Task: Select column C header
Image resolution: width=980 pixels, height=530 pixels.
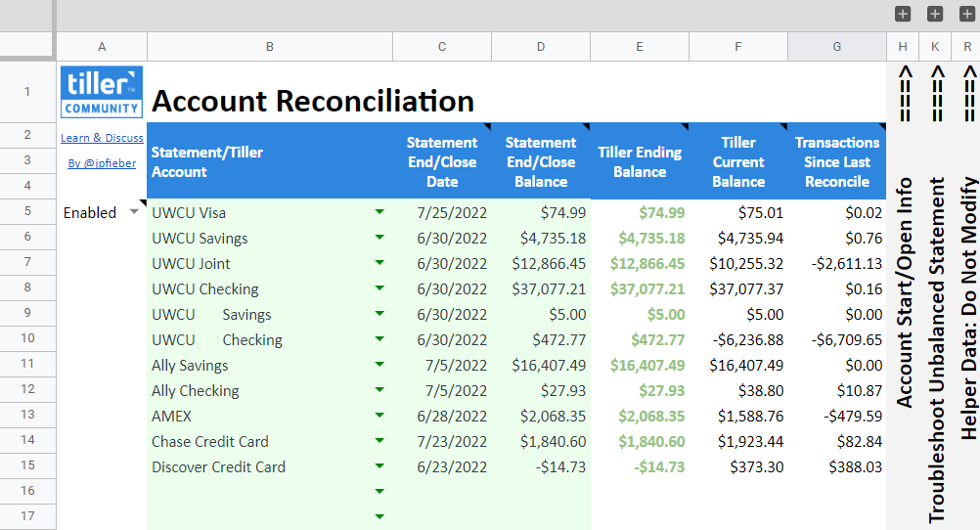Action: point(442,47)
